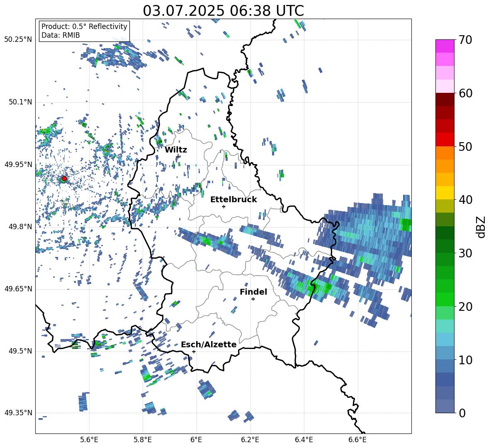Click the 6.4°E longitude label
This screenshot has width=491, height=448.
[x=304, y=440]
